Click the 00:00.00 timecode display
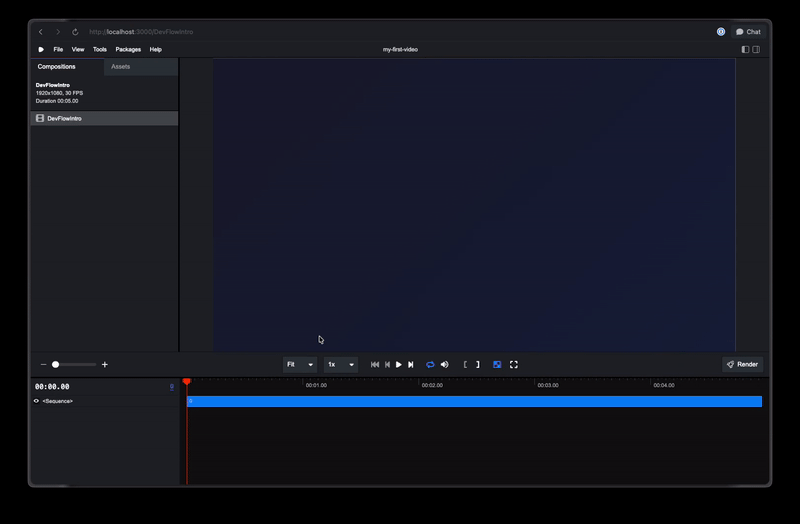Image resolution: width=800 pixels, height=524 pixels. click(52, 387)
